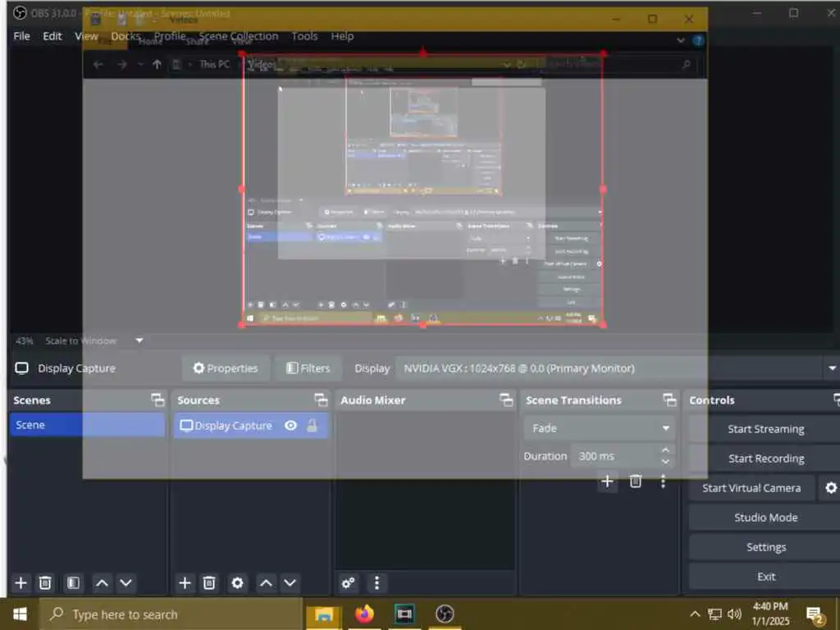Open Audio Mixer three-dot menu
The image size is (840, 630).
(377, 583)
